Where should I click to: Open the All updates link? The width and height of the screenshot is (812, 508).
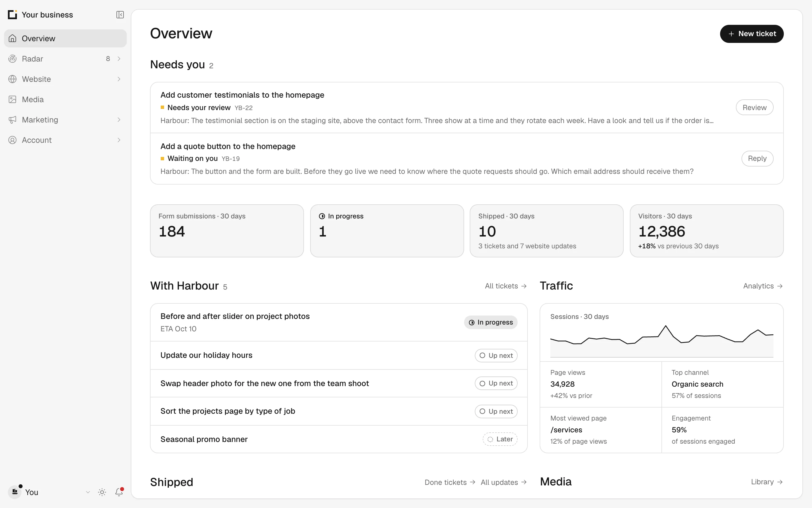504,483
